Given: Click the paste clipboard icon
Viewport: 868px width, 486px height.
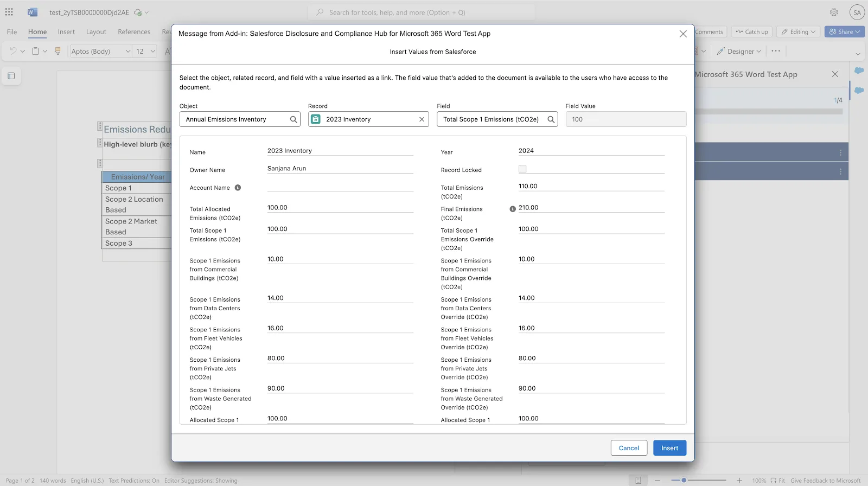Looking at the screenshot, I should (36, 51).
